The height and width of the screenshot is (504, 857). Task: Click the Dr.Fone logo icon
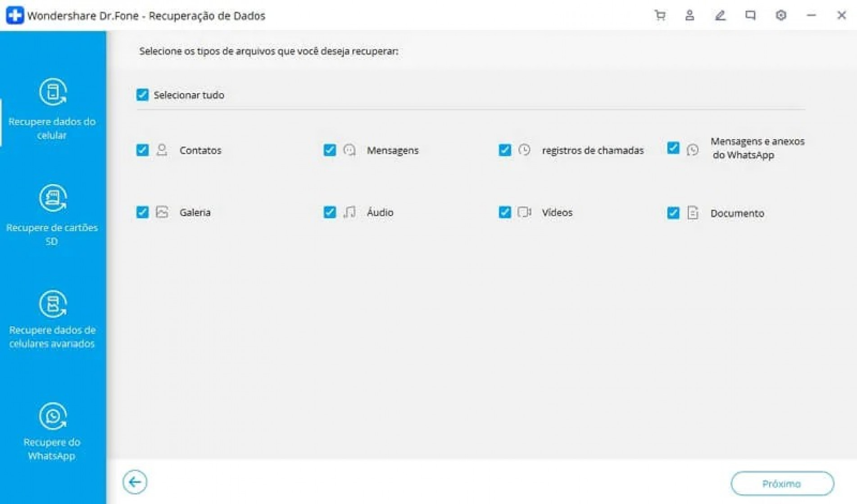pos(15,16)
